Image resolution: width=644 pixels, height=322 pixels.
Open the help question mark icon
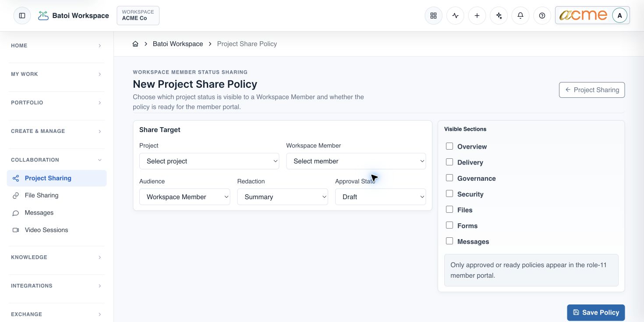(x=542, y=16)
